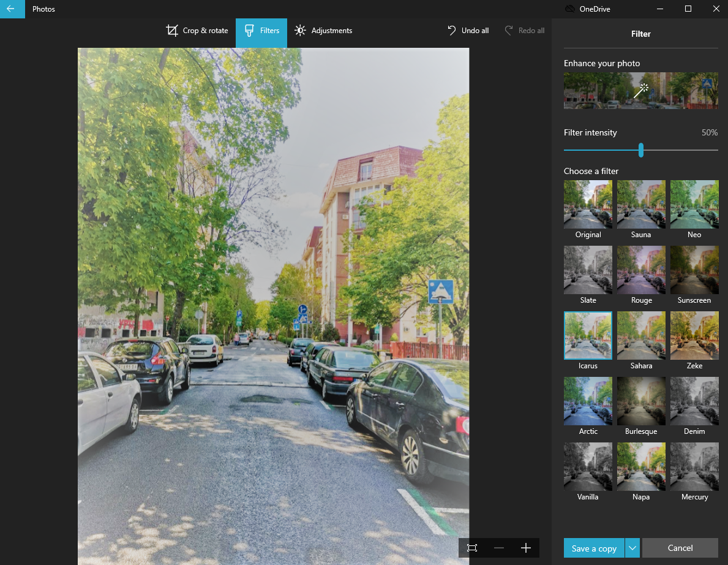Apply the Arctic filter
The image size is (728, 565).
pos(588,401)
